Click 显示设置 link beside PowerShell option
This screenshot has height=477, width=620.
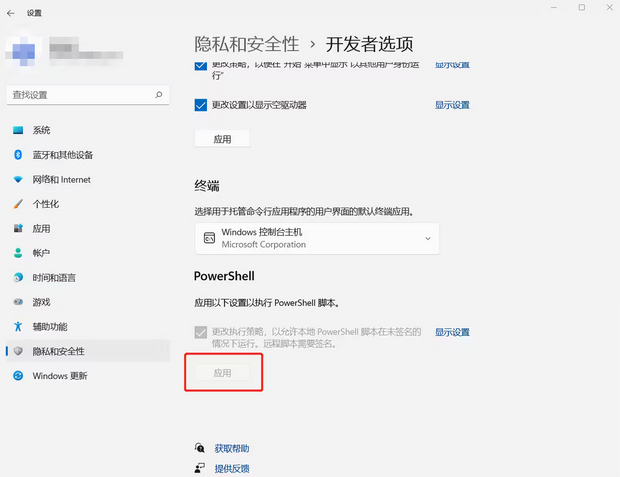pyautogui.click(x=452, y=332)
